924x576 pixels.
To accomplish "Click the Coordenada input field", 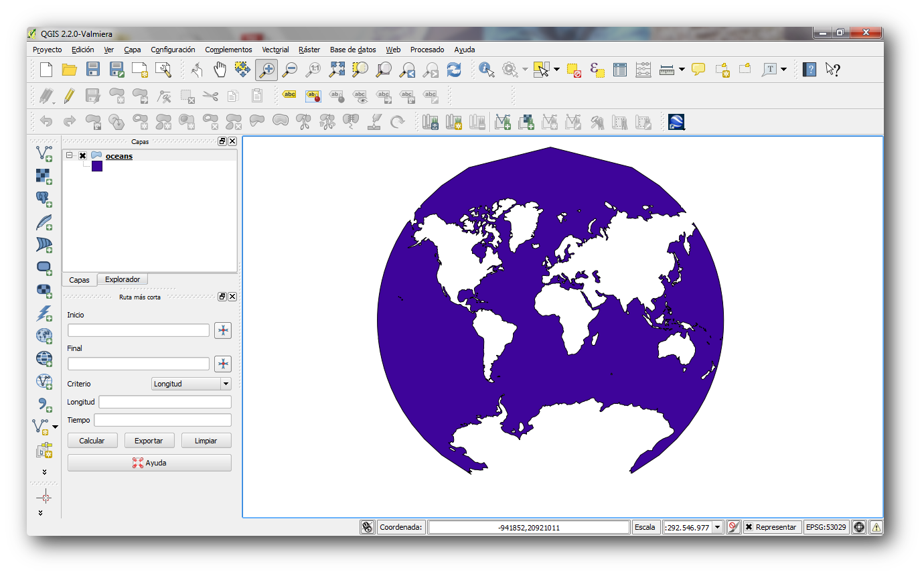I will pos(529,527).
